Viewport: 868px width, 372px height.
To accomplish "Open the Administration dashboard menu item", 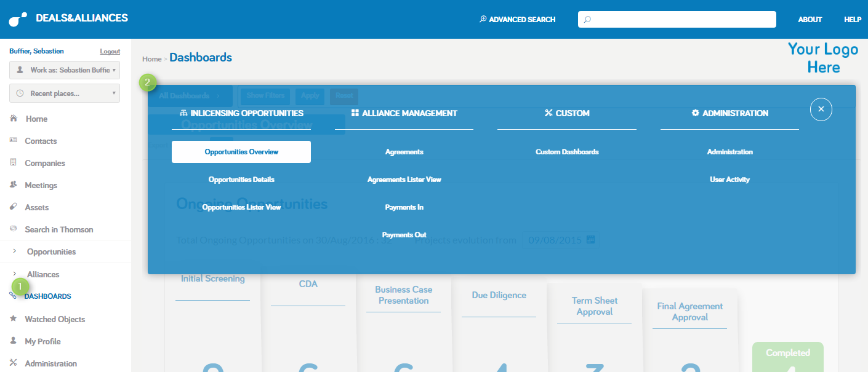I will (x=730, y=152).
